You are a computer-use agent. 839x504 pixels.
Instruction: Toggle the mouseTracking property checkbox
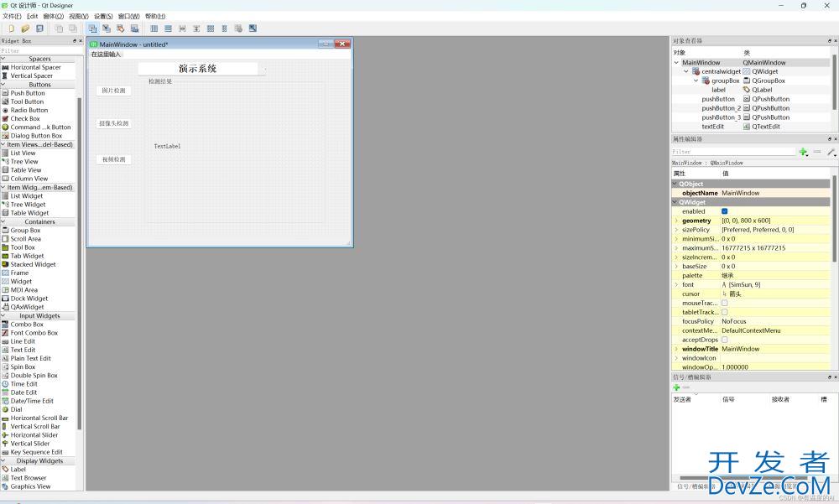tap(725, 304)
